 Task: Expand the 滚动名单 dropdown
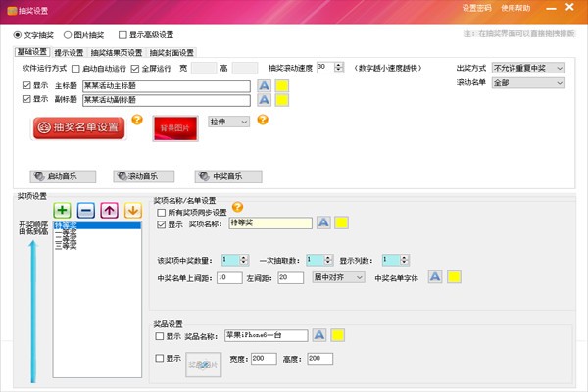click(529, 84)
